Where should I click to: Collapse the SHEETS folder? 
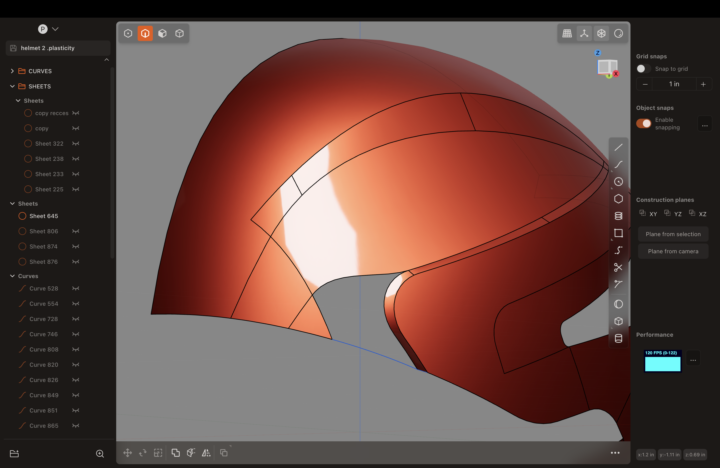pyautogui.click(x=12, y=86)
